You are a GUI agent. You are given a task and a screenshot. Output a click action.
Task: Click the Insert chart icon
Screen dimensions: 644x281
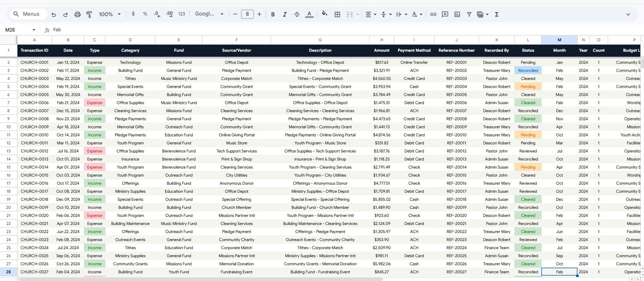click(x=457, y=14)
